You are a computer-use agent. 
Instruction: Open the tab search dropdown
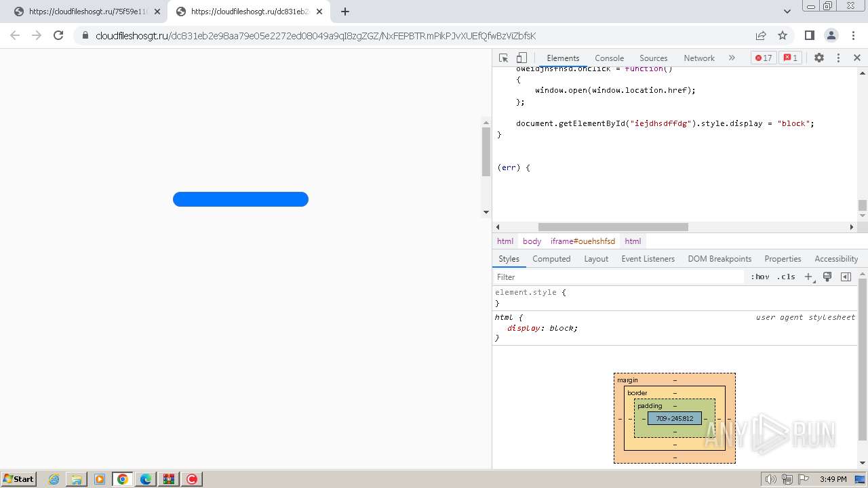pyautogui.click(x=787, y=11)
